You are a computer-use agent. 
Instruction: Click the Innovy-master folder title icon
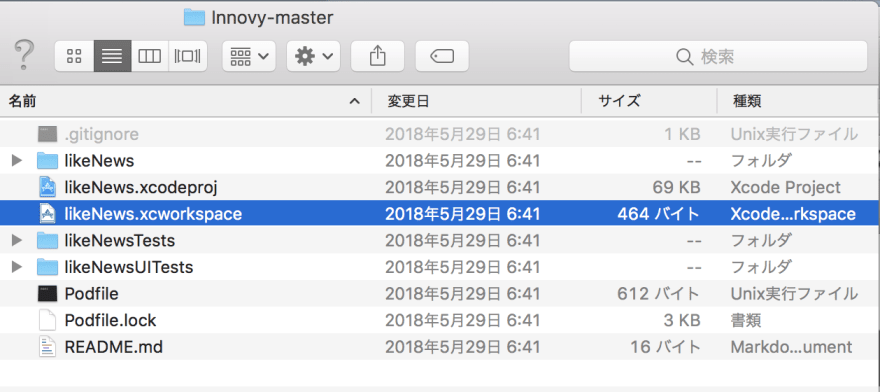point(194,18)
